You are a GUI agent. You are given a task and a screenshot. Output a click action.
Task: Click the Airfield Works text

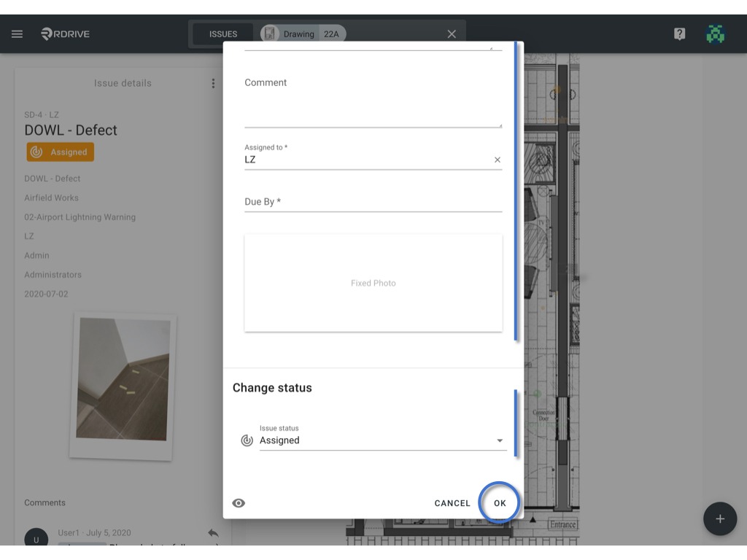[52, 198]
